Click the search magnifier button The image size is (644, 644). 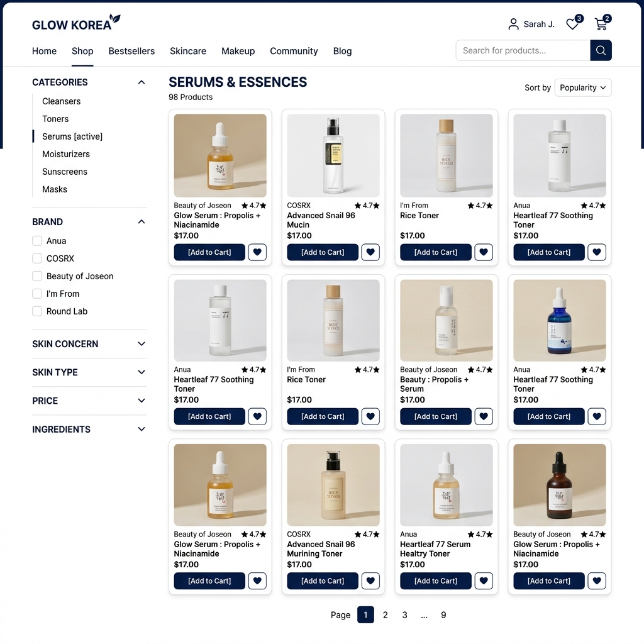(x=601, y=50)
